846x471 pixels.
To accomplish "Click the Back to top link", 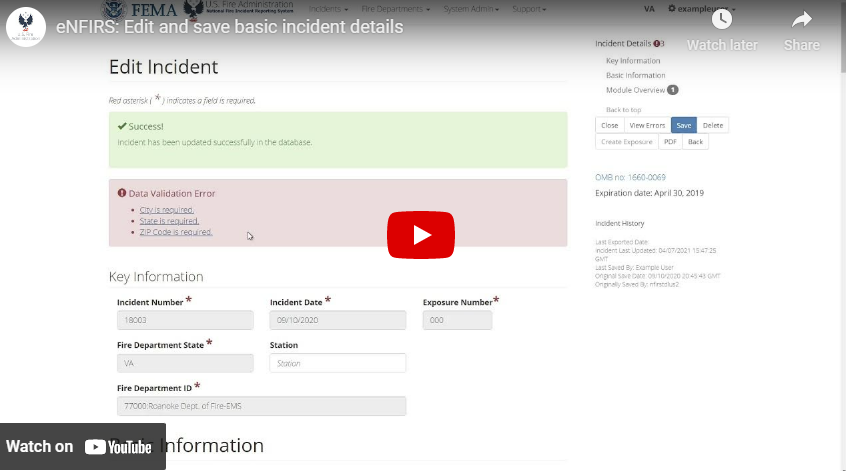I will click(623, 110).
